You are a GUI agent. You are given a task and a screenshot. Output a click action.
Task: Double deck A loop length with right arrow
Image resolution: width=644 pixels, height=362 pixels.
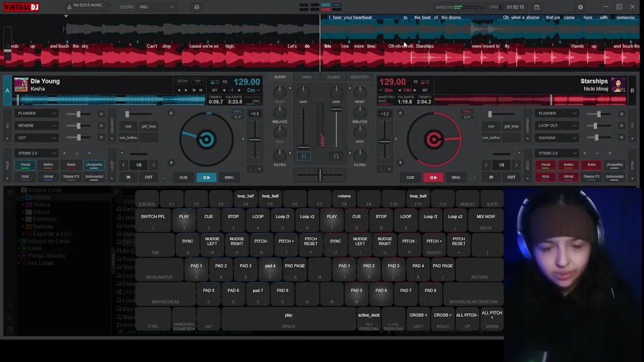(x=153, y=165)
